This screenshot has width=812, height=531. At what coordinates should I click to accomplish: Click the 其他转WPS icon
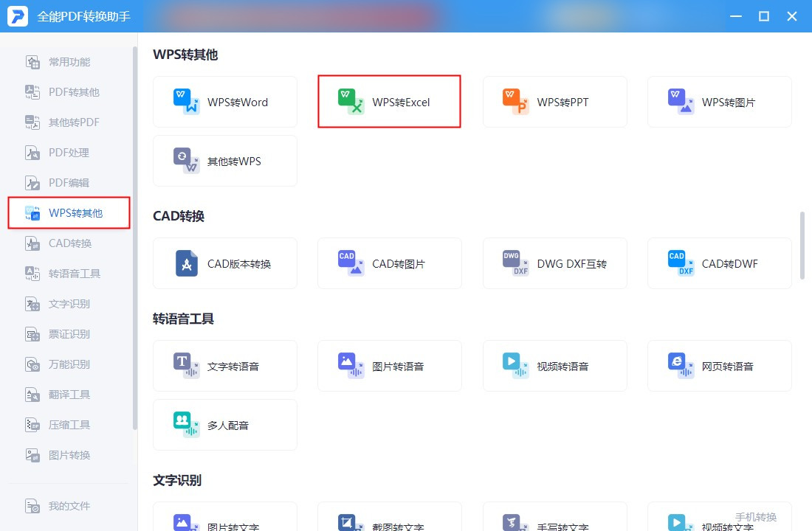click(187, 161)
